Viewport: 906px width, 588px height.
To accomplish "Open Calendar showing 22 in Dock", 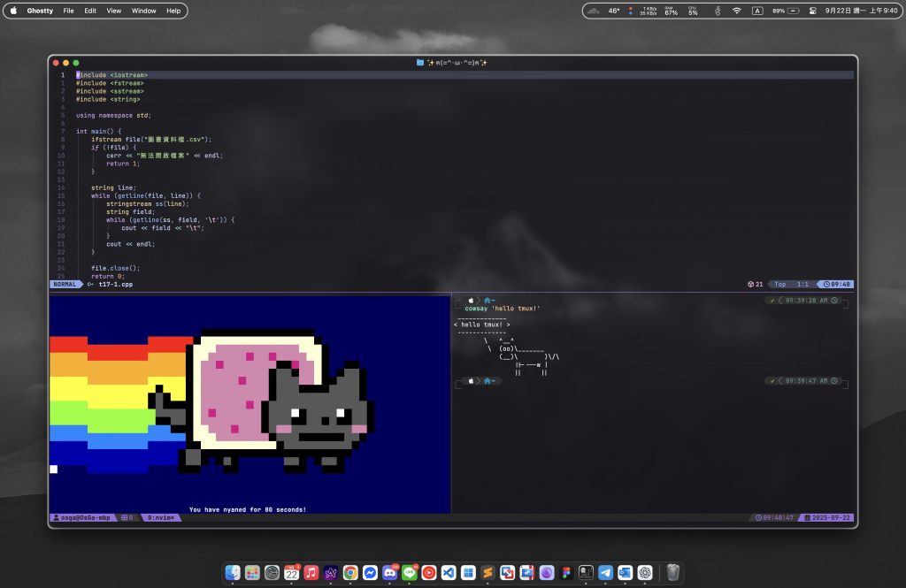I will pos(292,572).
